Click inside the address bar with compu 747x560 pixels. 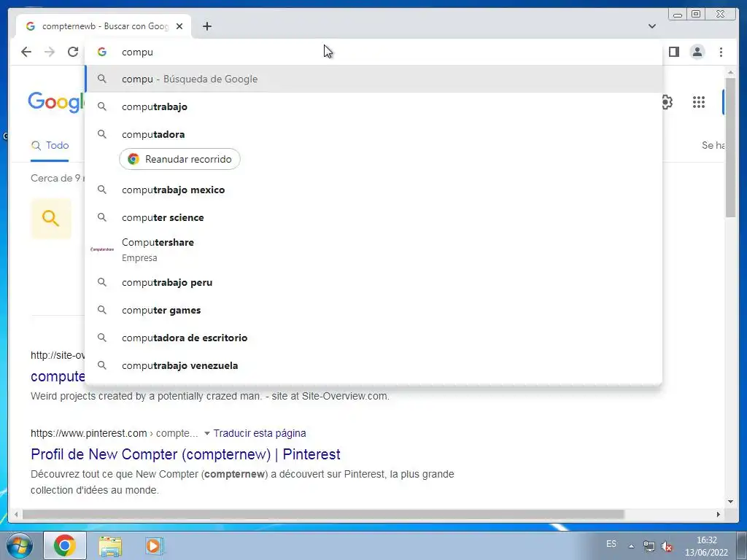(373, 52)
